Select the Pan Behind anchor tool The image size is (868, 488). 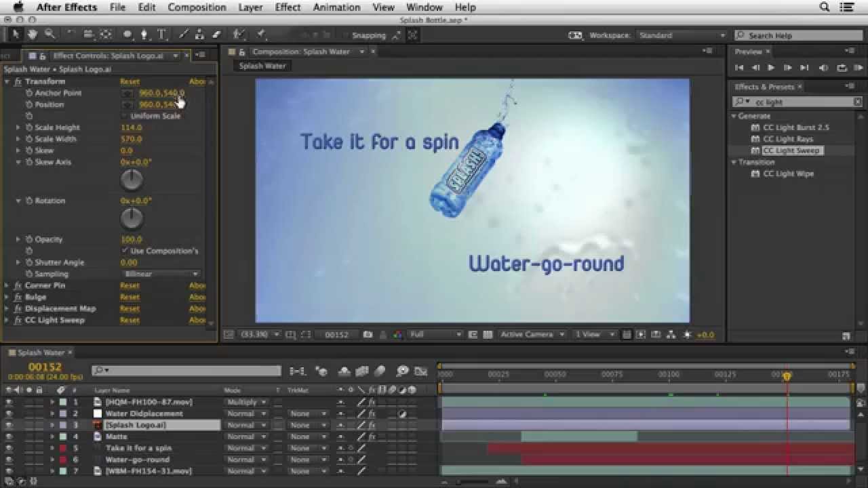(106, 35)
